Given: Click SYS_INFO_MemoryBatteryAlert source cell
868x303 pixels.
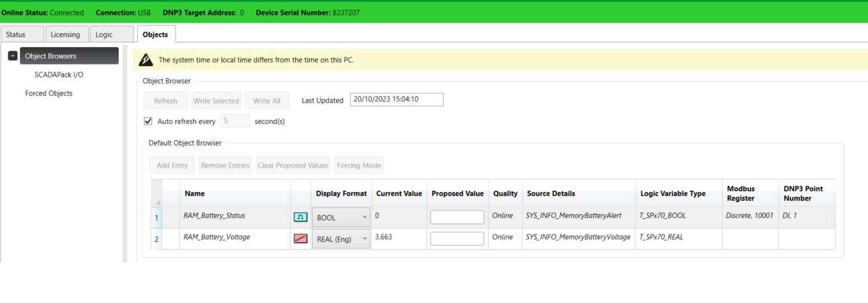Looking at the screenshot, I should [x=579, y=218].
